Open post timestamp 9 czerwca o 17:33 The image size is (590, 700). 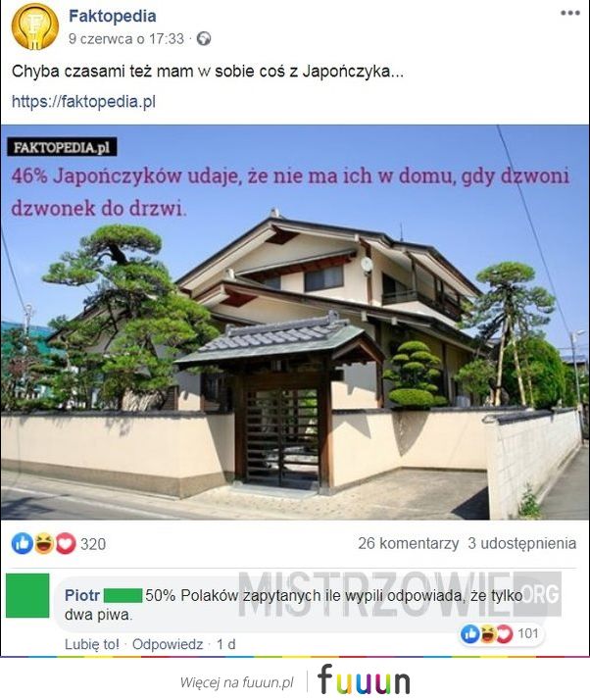126,39
